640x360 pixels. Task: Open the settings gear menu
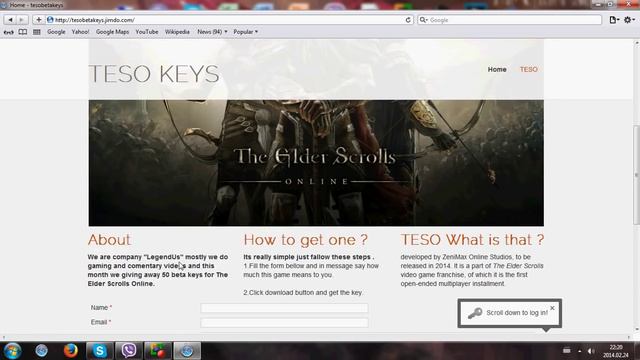pyautogui.click(x=629, y=20)
